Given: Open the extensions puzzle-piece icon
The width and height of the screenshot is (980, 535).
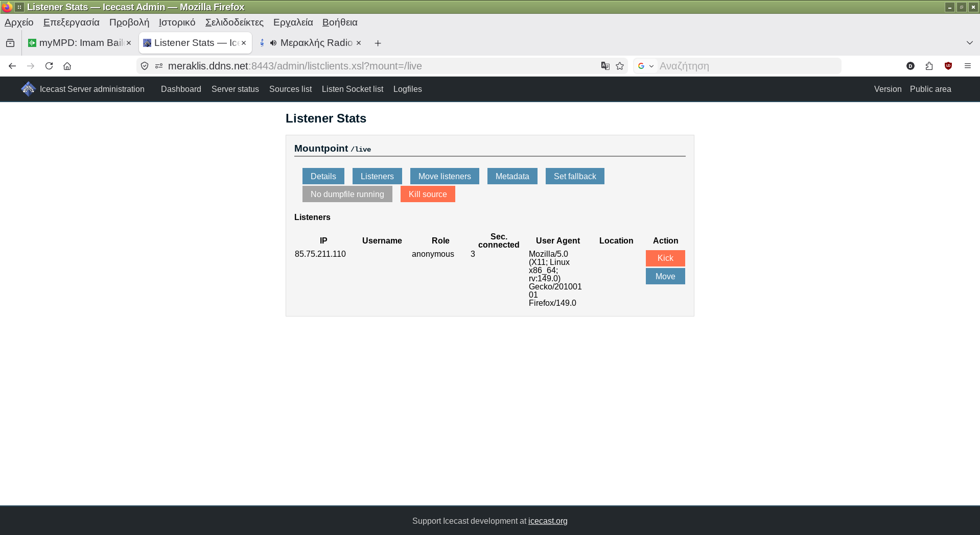Looking at the screenshot, I should 929,66.
